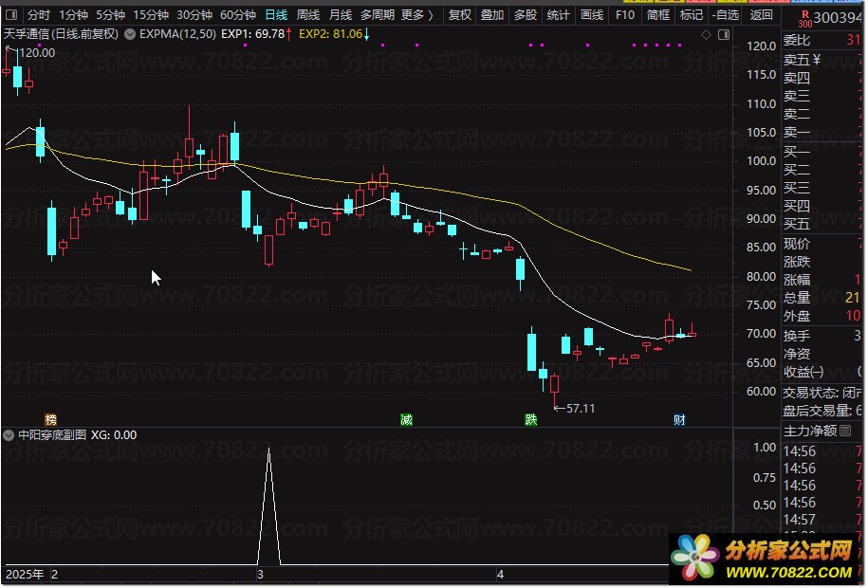The image size is (868, 588).
Task: Switch to 周线 weekly chart
Action: coord(307,15)
